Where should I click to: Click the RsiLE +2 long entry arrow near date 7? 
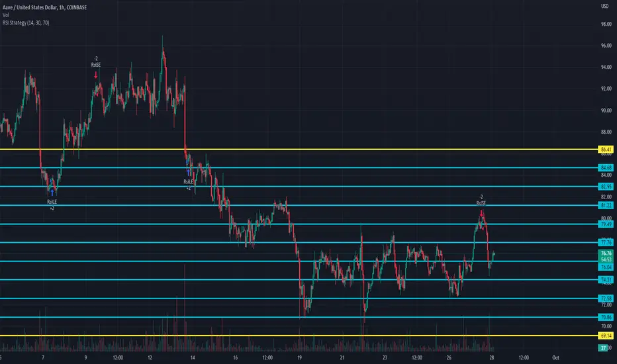(x=52, y=193)
